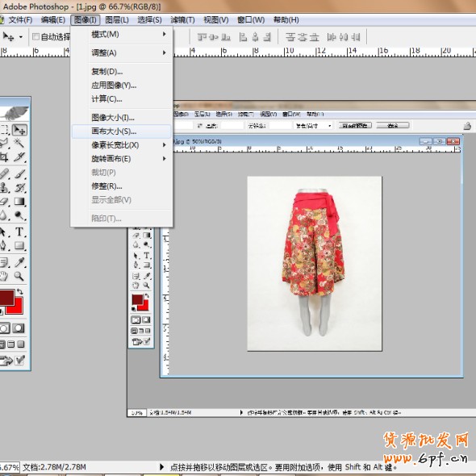476x476 pixels.
Task: Open the 滤镜(T) menu
Action: coord(182,20)
